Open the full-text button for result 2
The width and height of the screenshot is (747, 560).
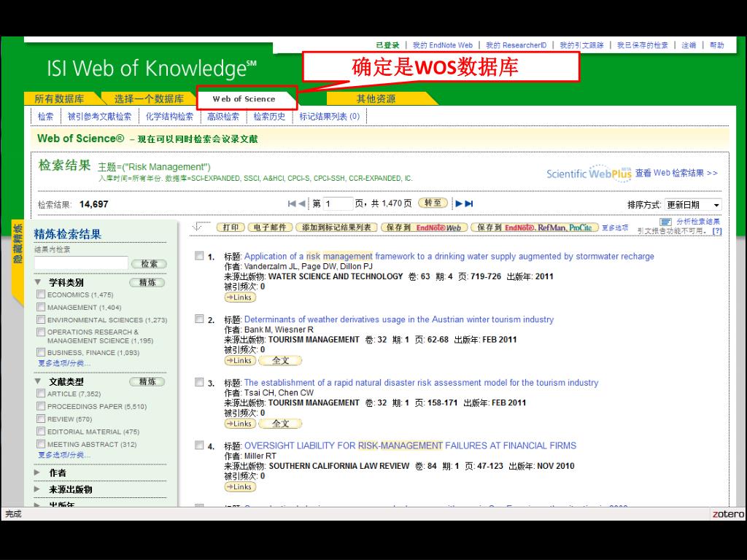(x=280, y=360)
